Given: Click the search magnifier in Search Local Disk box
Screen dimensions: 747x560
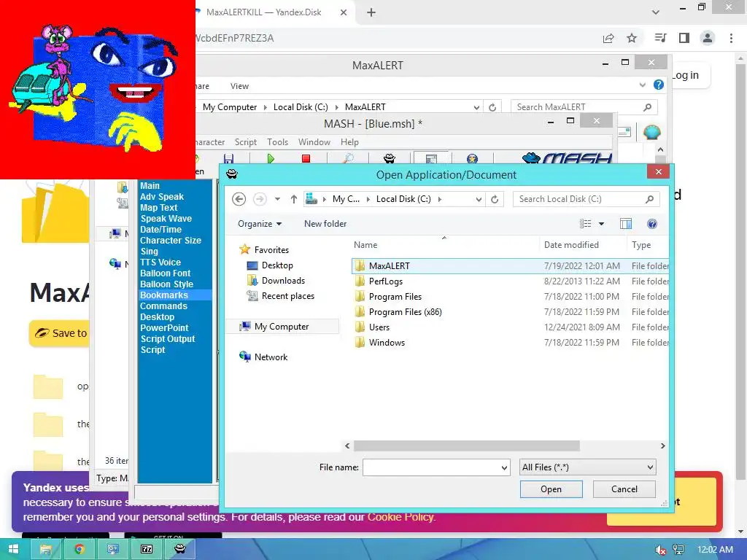Looking at the screenshot, I should [649, 199].
